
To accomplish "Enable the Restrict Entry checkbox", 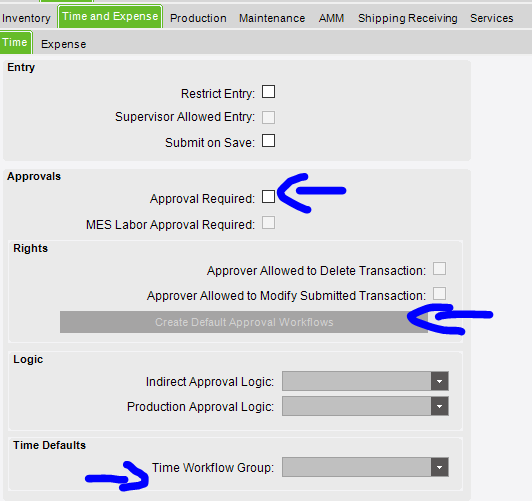I will click(268, 92).
